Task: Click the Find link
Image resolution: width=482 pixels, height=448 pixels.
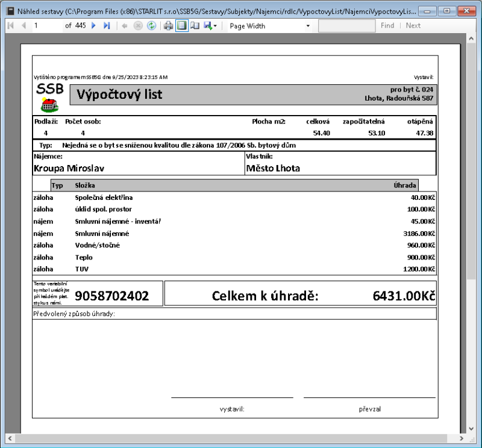Action: 387,26
